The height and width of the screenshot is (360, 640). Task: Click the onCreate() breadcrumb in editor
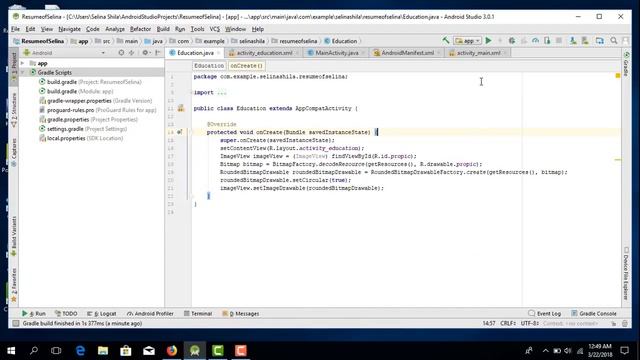click(247, 66)
